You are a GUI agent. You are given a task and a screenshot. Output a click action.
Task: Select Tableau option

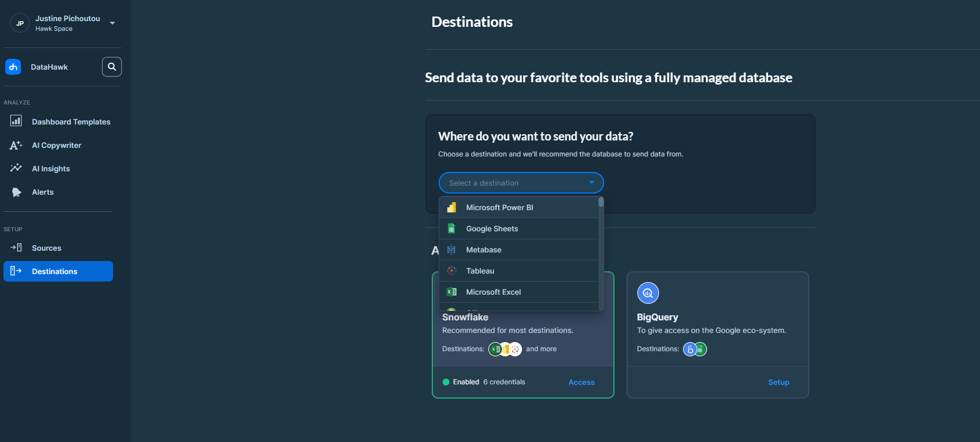point(519,271)
